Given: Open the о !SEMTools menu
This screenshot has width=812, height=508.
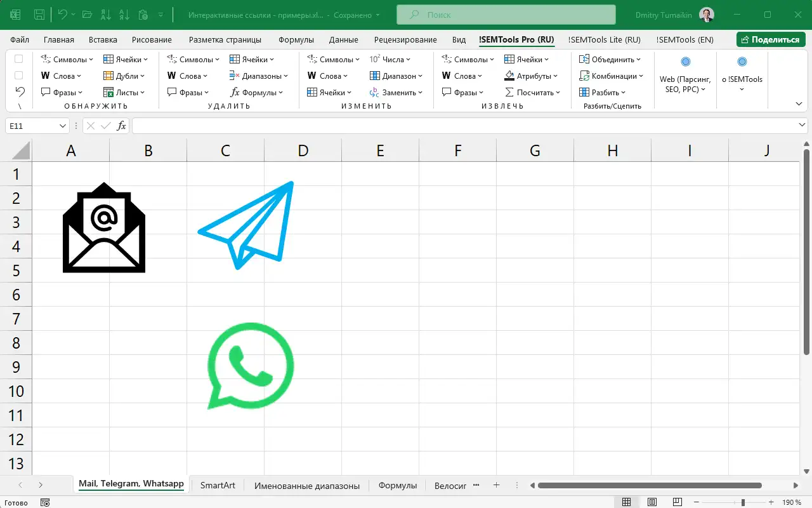Looking at the screenshot, I should click(742, 75).
